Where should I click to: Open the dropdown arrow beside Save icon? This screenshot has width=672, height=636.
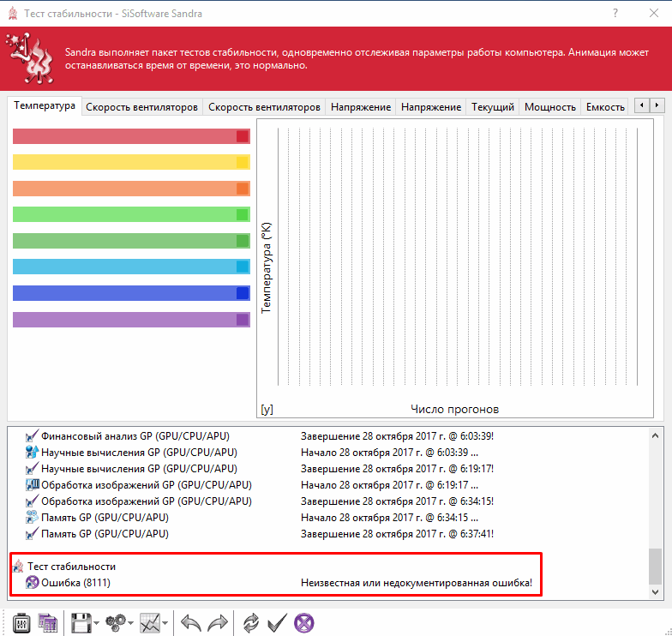96,623
